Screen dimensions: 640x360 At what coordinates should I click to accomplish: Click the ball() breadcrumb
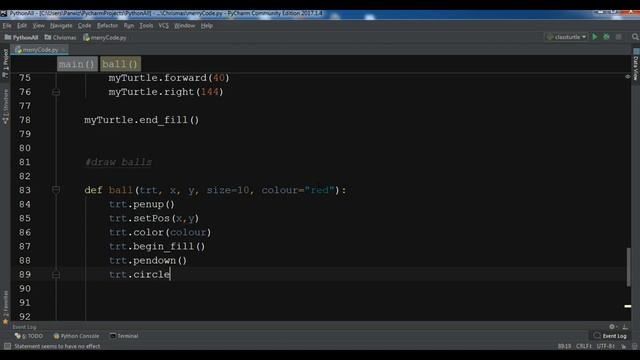tap(120, 64)
